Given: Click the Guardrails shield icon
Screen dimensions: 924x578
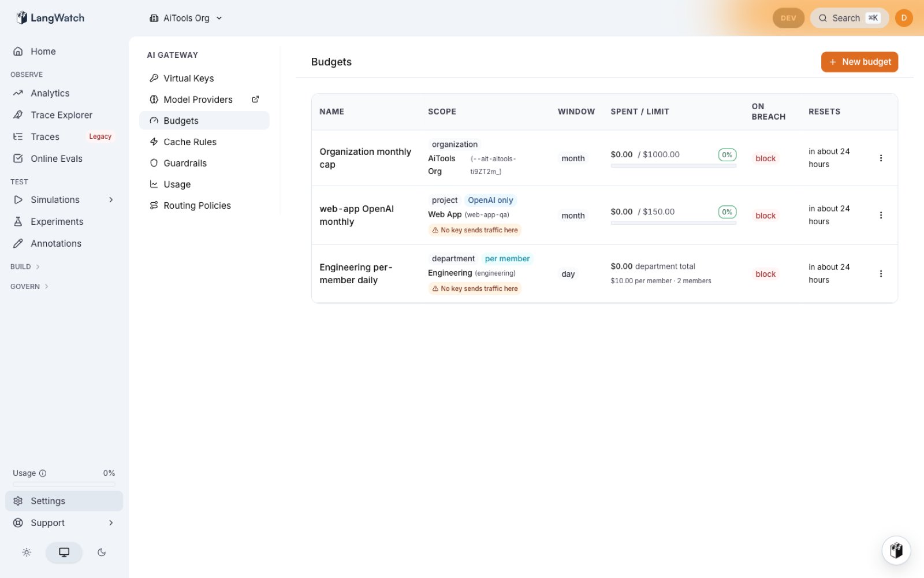Looking at the screenshot, I should click(154, 163).
